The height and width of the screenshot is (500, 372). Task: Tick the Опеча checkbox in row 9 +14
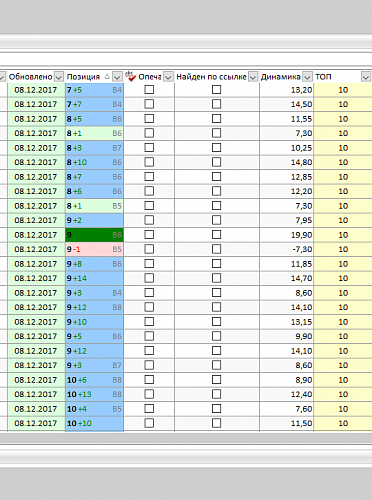(x=149, y=278)
